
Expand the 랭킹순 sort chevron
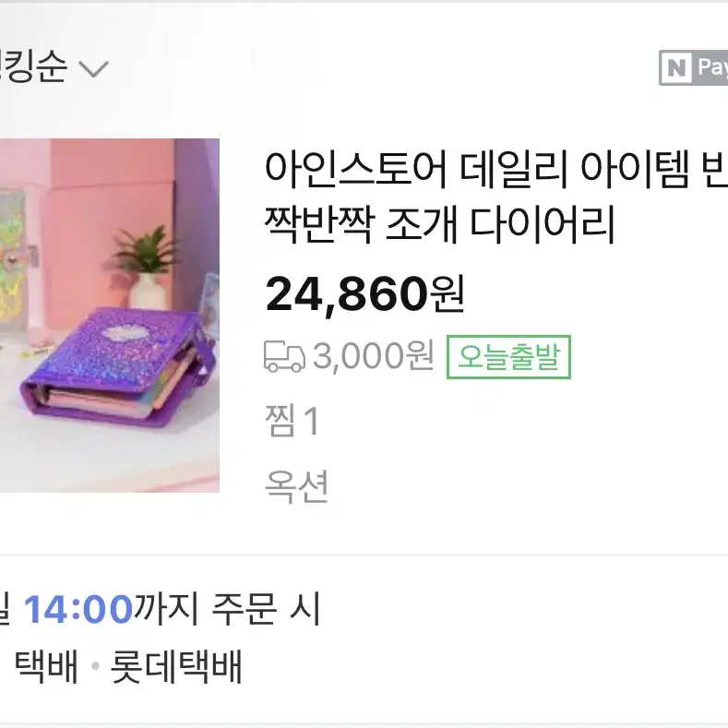(93, 69)
